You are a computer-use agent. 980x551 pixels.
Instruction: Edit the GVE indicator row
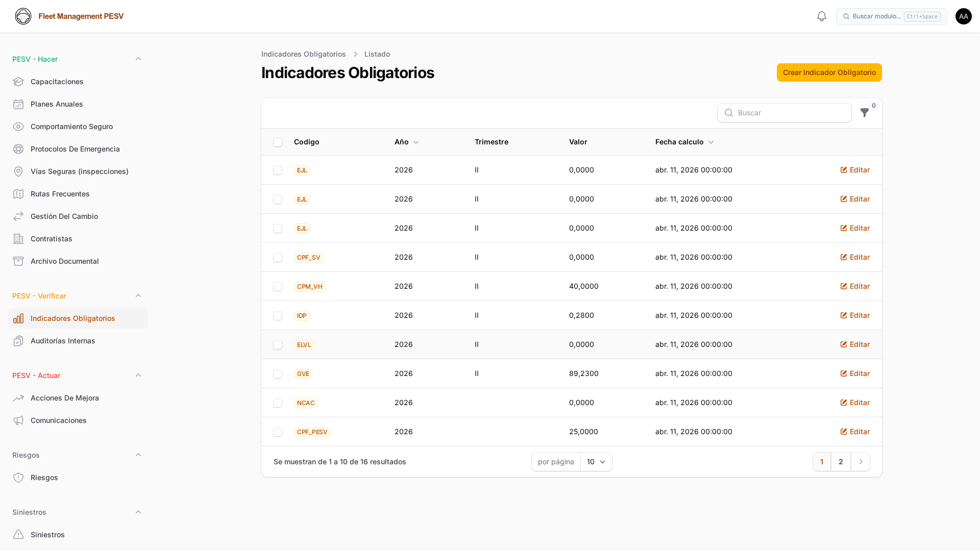pos(855,373)
